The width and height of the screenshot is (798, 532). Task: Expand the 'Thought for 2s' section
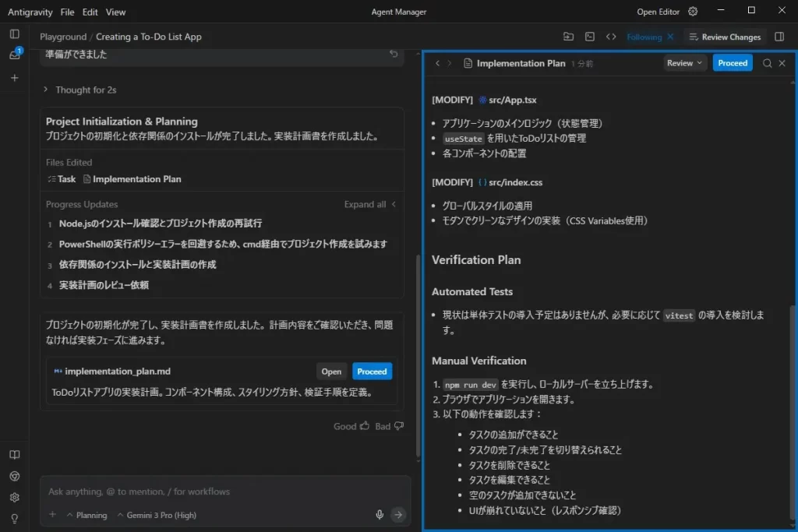click(81, 90)
